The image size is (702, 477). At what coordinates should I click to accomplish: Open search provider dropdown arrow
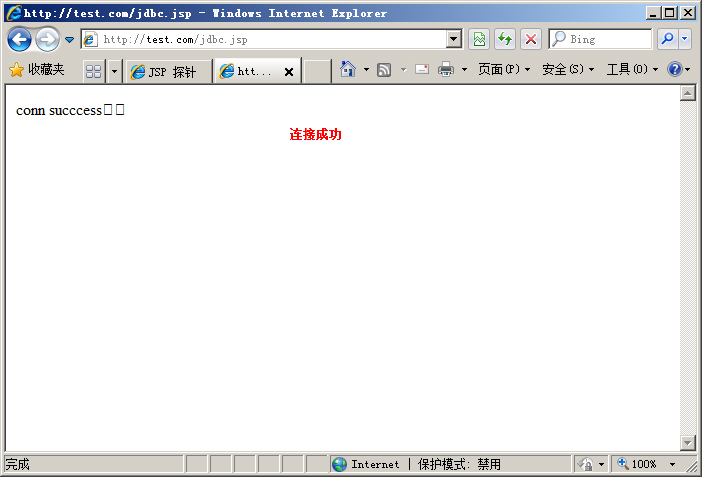click(x=685, y=39)
